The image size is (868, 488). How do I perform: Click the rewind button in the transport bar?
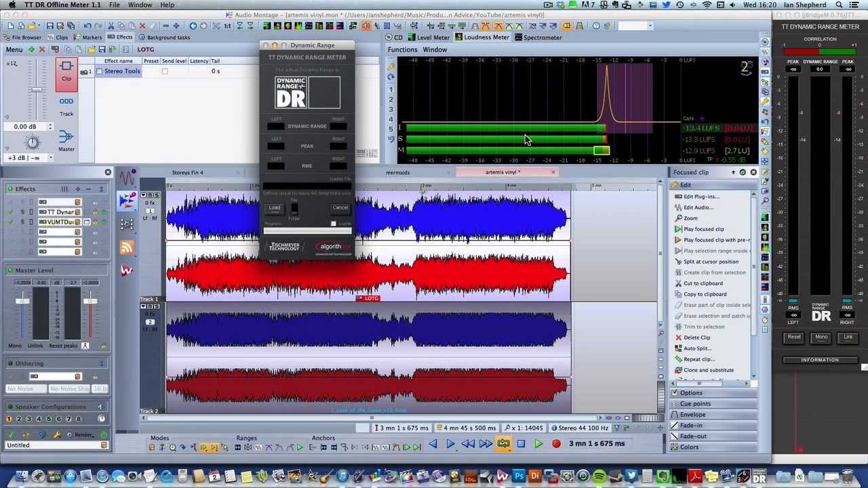point(468,444)
